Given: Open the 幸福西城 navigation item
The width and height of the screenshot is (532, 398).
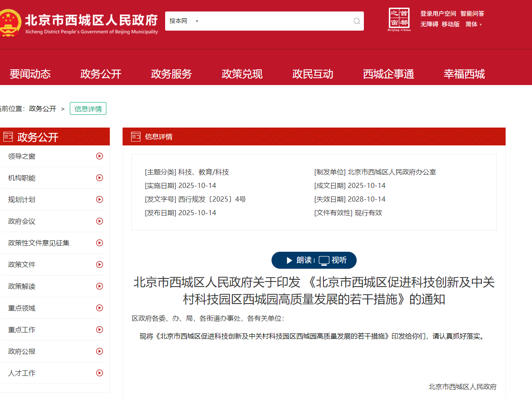Looking at the screenshot, I should point(464,74).
